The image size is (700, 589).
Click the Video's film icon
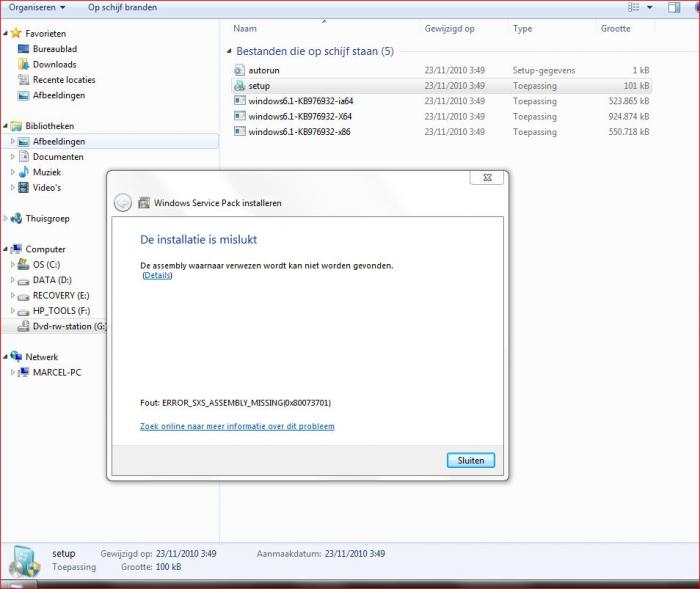point(24,188)
